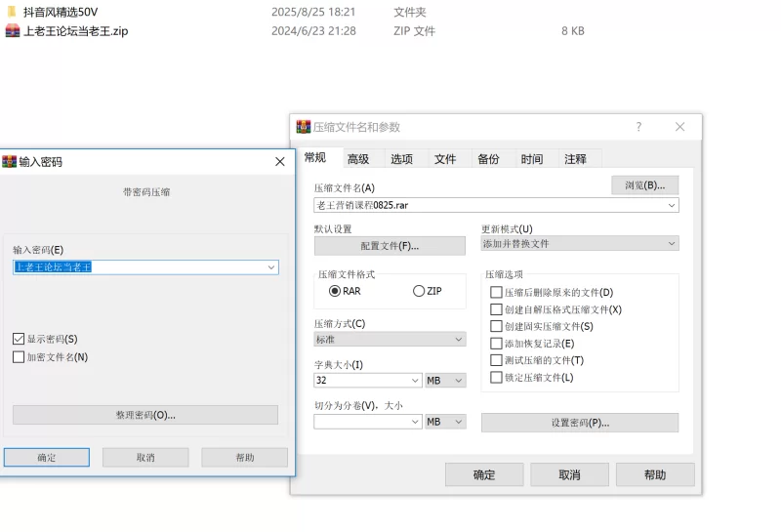This screenshot has height=532, width=781.
Task: Click the 上老王论坛当老王.zip file name
Action: coord(76,31)
